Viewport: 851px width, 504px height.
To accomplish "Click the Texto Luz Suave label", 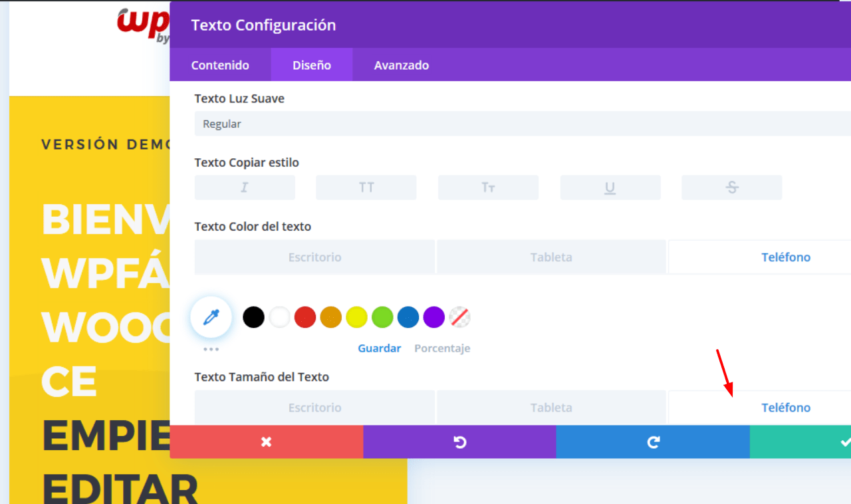I will click(x=239, y=98).
